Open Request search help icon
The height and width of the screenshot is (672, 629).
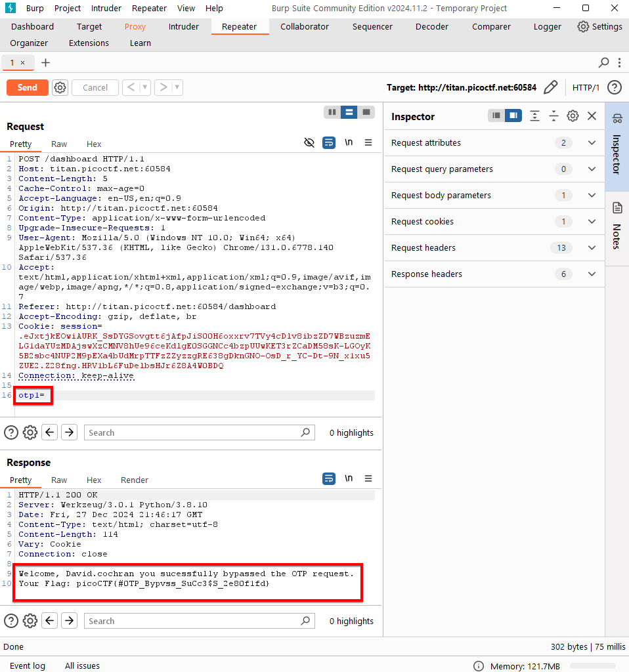[11, 432]
